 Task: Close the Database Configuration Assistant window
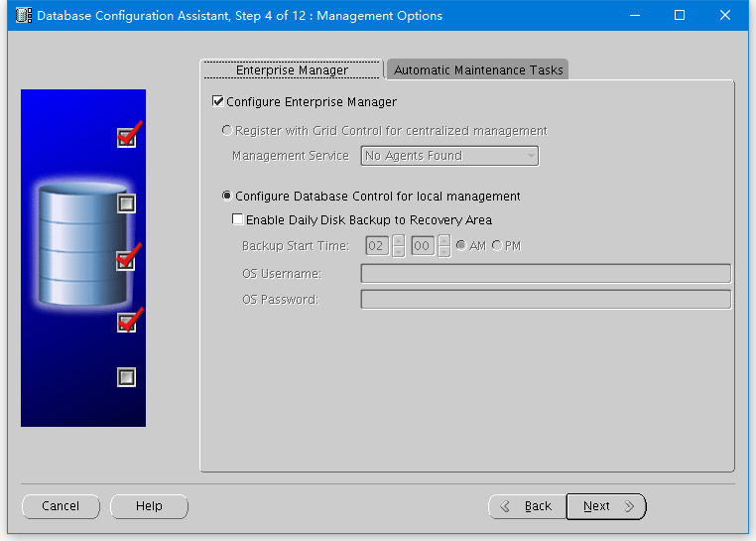724,16
